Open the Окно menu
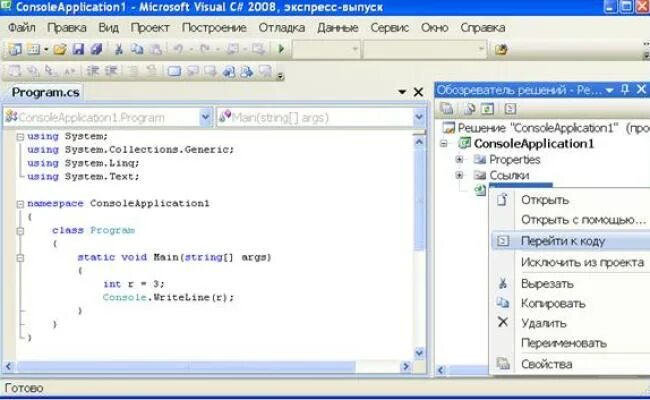 click(434, 28)
